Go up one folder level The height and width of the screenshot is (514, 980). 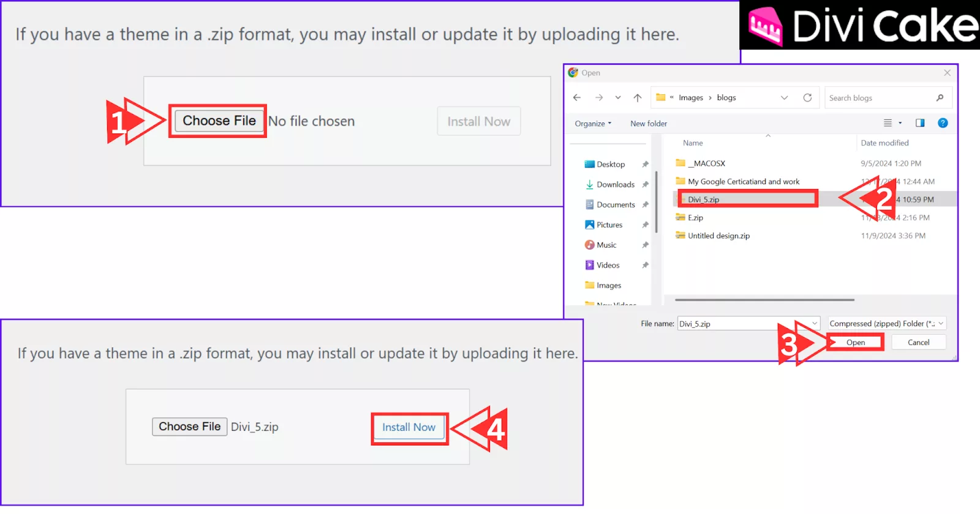(x=638, y=97)
